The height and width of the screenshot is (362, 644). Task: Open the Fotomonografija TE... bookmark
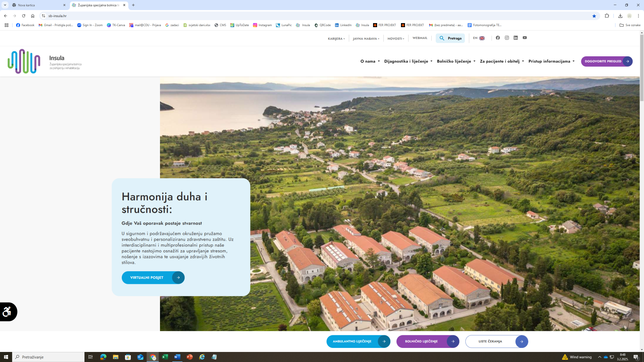pyautogui.click(x=485, y=25)
